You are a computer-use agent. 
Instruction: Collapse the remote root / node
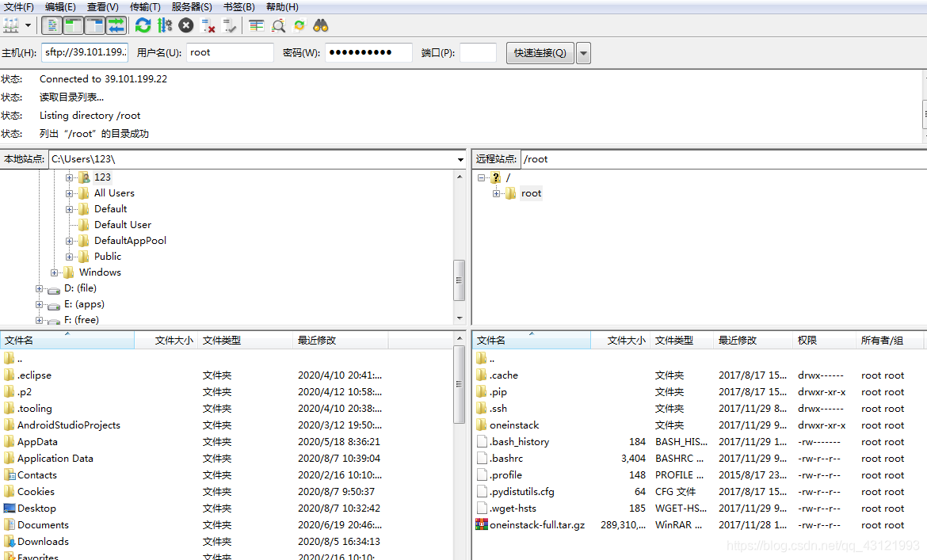[481, 177]
